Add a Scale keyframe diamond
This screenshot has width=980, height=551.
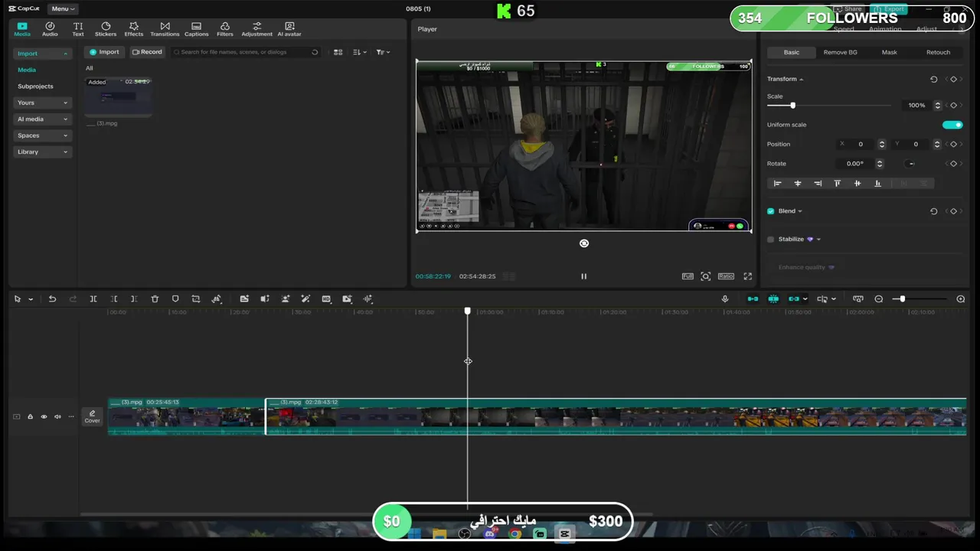pyautogui.click(x=953, y=105)
